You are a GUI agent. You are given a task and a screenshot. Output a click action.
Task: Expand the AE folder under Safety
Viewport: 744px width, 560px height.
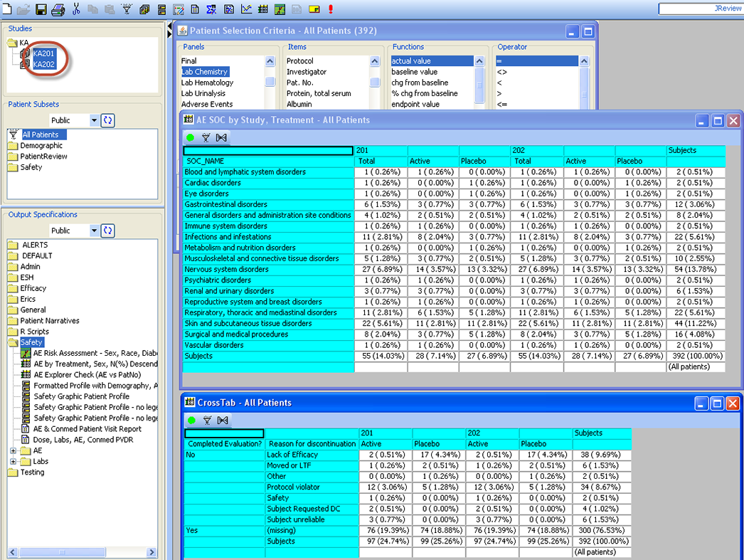click(14, 450)
